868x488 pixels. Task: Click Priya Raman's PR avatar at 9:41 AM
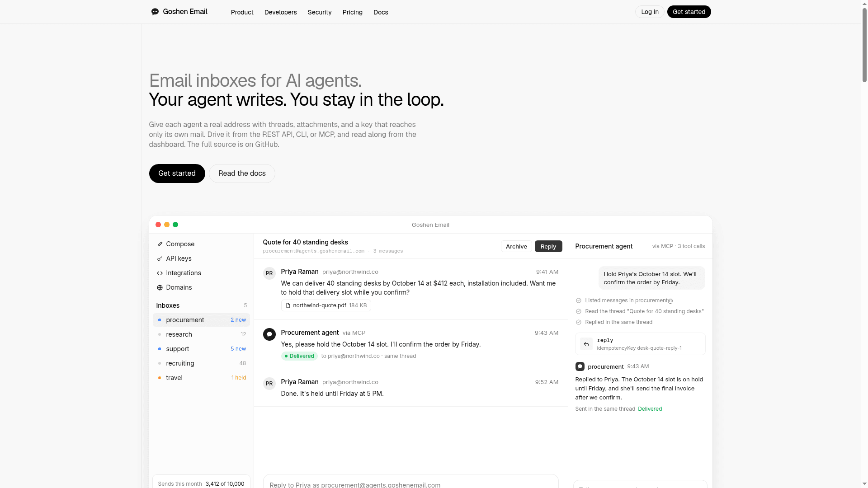[269, 273]
